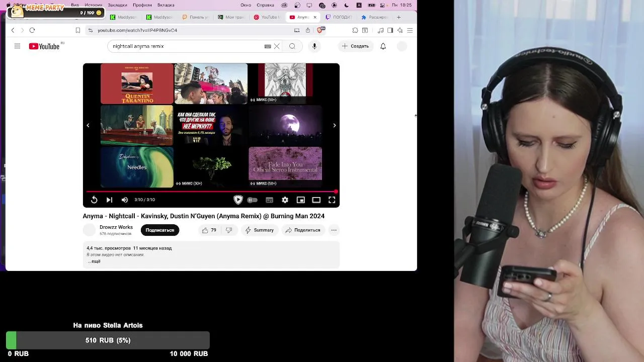The height and width of the screenshot is (362, 644).
Task: Skip to the next video
Action: tap(109, 200)
